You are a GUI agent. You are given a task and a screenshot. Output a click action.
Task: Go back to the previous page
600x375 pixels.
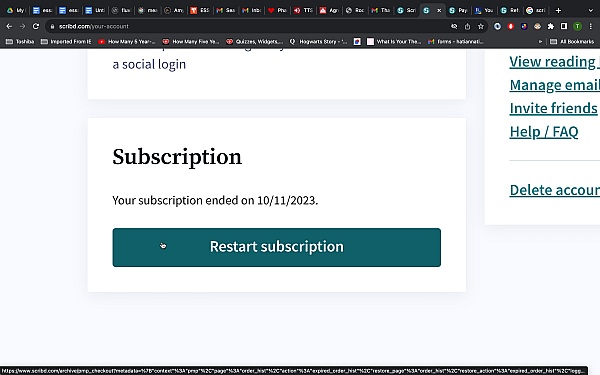(9, 26)
